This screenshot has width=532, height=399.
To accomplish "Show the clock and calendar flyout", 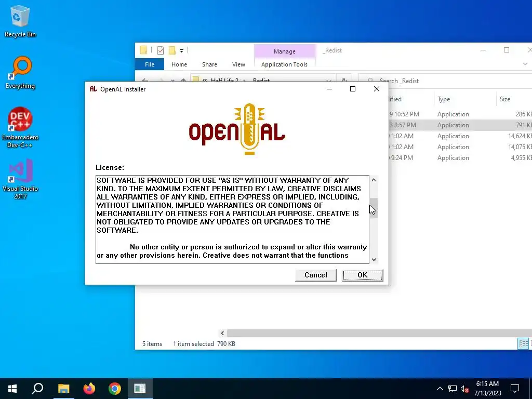I will [x=487, y=389].
